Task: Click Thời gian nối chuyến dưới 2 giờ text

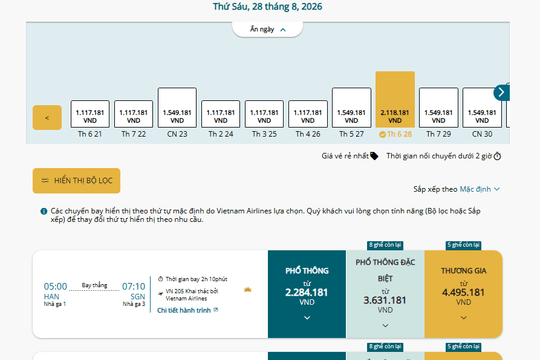Action: [439, 156]
